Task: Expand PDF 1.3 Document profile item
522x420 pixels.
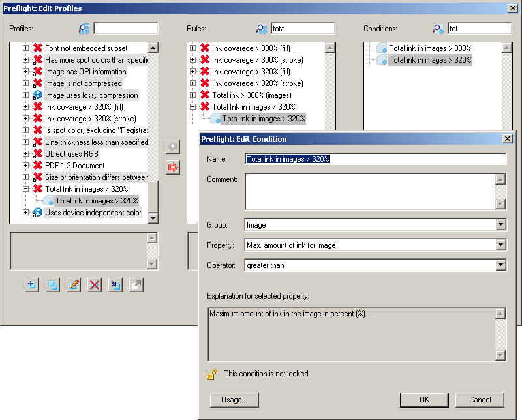Action: click(25, 166)
